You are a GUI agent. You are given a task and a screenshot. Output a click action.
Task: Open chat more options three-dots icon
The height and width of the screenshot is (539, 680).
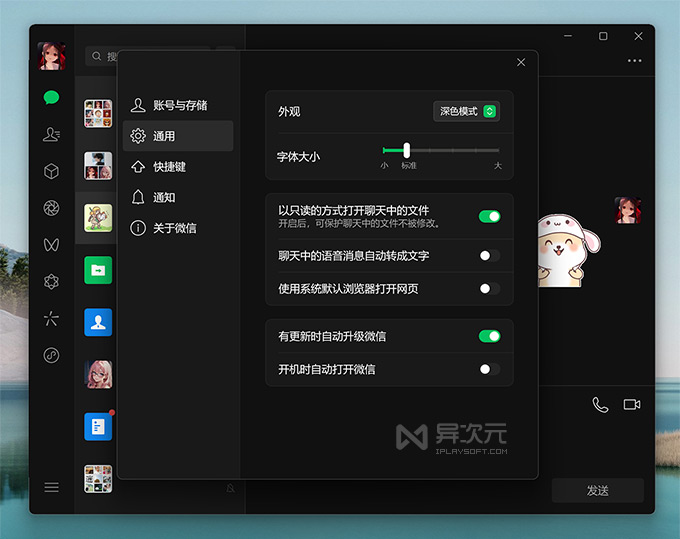pos(634,61)
